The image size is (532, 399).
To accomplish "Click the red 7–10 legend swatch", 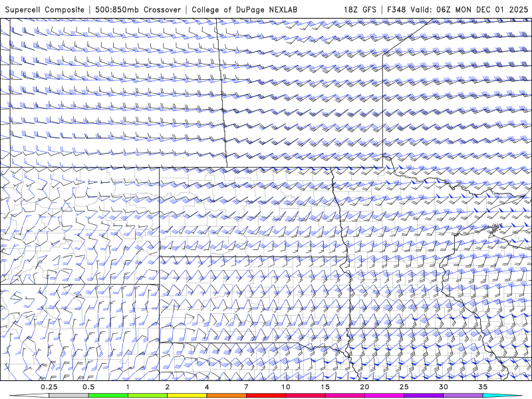I will [265, 396].
